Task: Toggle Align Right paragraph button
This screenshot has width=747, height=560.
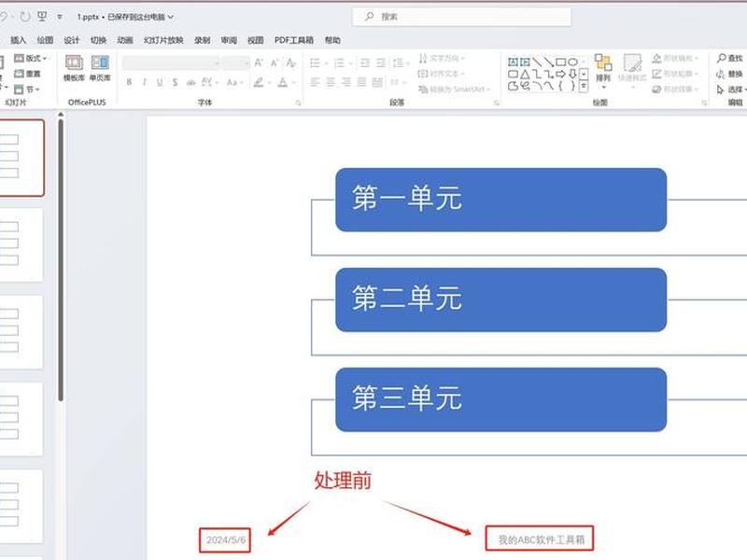Action: click(346, 82)
